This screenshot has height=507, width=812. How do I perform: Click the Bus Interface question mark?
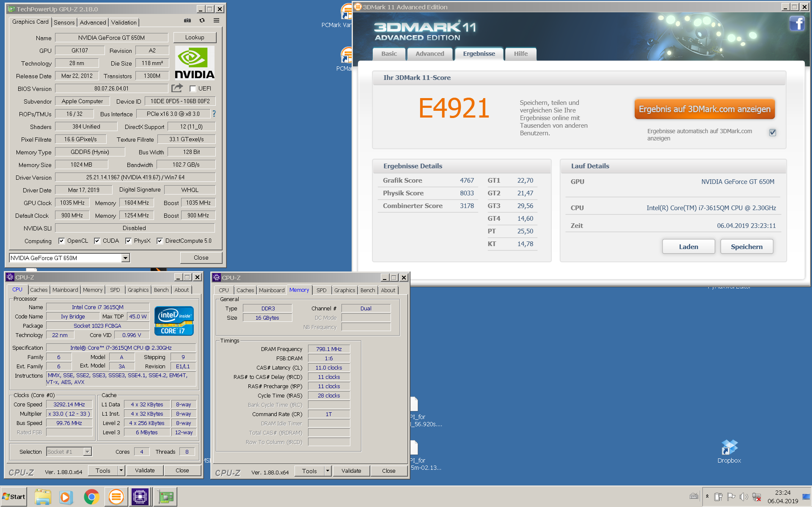[x=214, y=114]
